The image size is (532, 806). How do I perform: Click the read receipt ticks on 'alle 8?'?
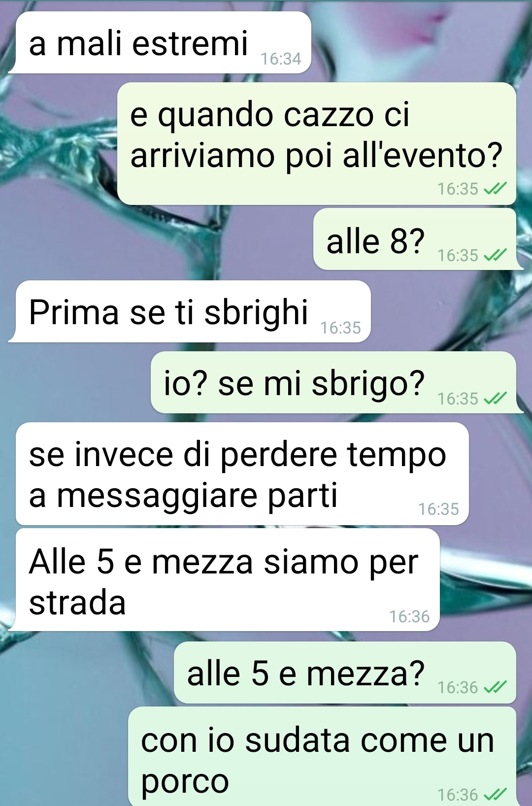click(x=495, y=255)
